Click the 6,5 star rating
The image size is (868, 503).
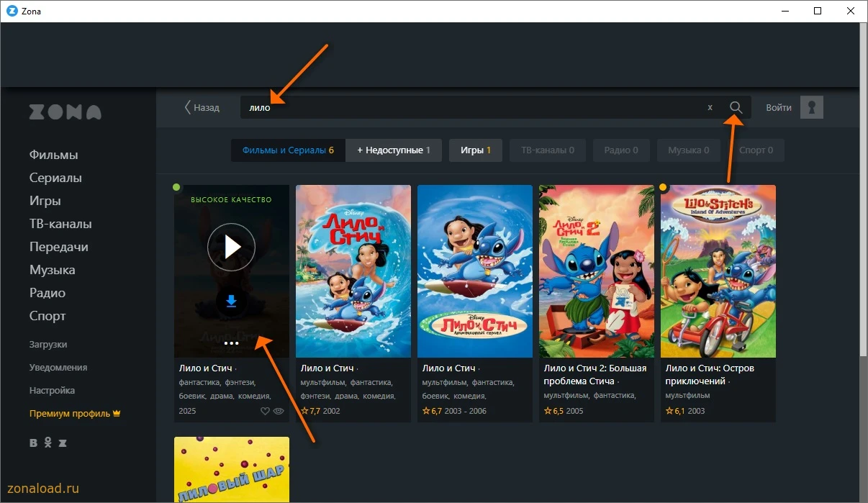coord(553,411)
